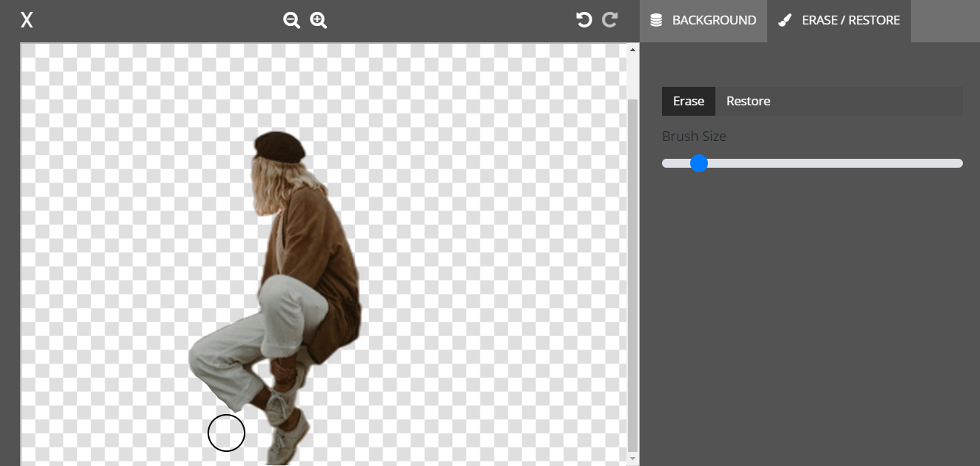Undo the last edit
Image resolution: width=980 pixels, height=466 pixels.
pyautogui.click(x=584, y=20)
